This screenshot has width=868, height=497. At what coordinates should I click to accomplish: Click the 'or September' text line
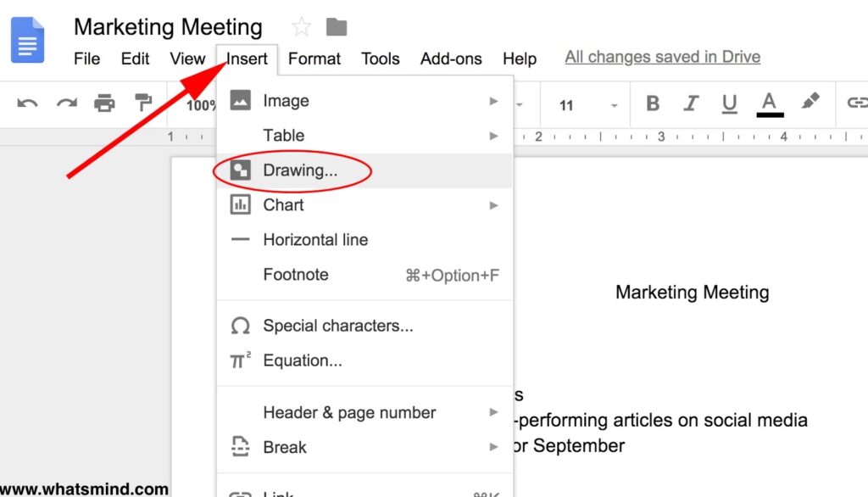[569, 445]
